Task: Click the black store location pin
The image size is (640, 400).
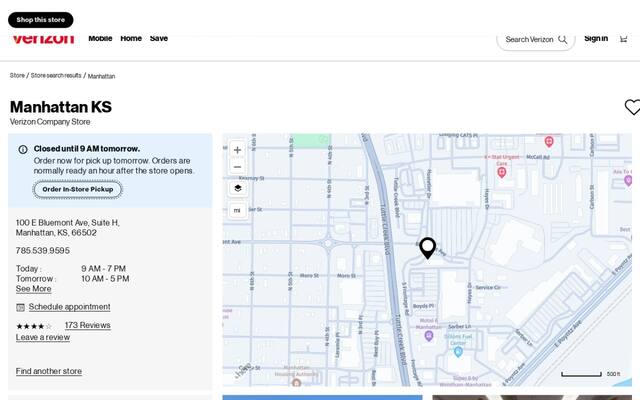Action: pos(427,248)
